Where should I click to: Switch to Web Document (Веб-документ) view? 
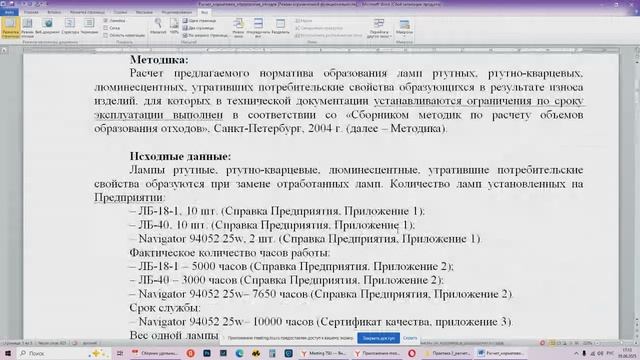[x=47, y=27]
